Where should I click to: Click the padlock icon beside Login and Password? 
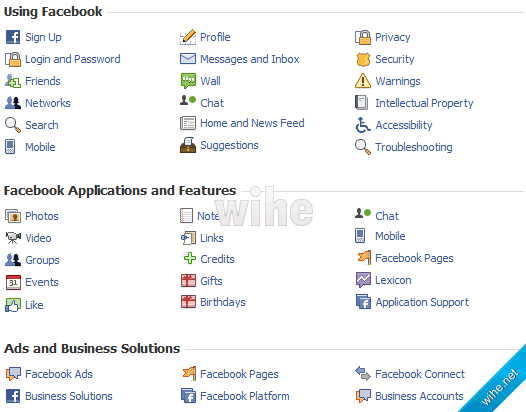pos(13,59)
